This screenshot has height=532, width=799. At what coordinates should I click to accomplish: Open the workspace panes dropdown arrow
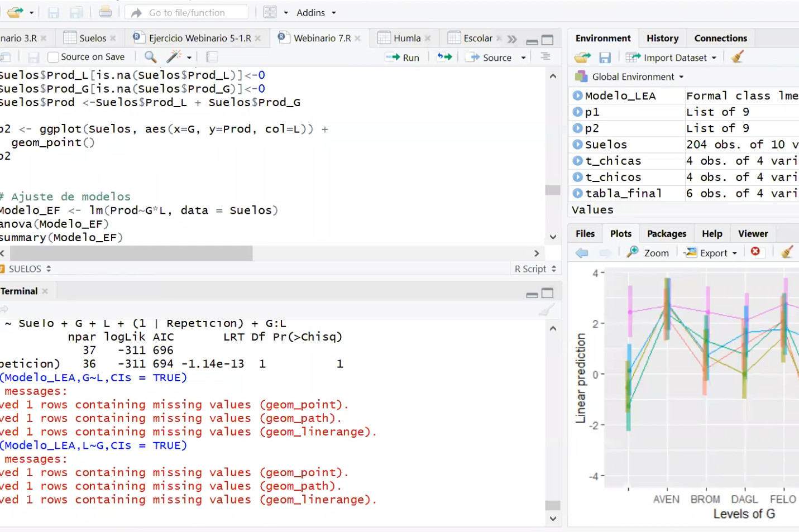[286, 12]
